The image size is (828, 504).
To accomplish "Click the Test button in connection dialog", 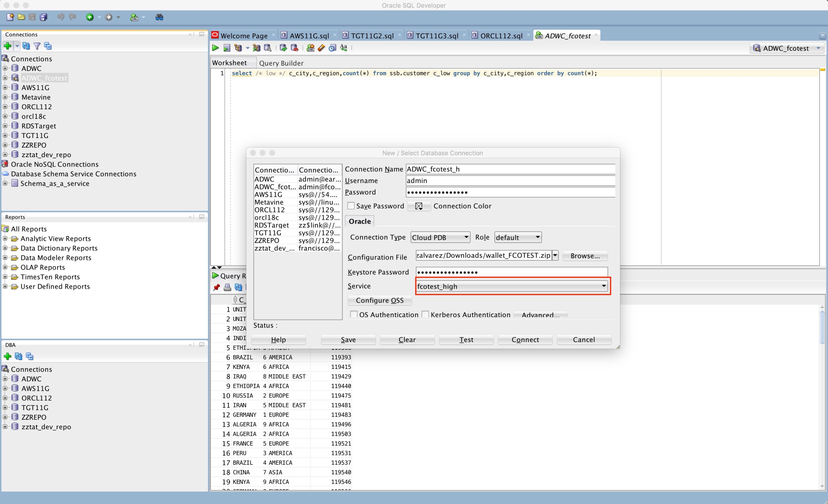I will tap(466, 339).
